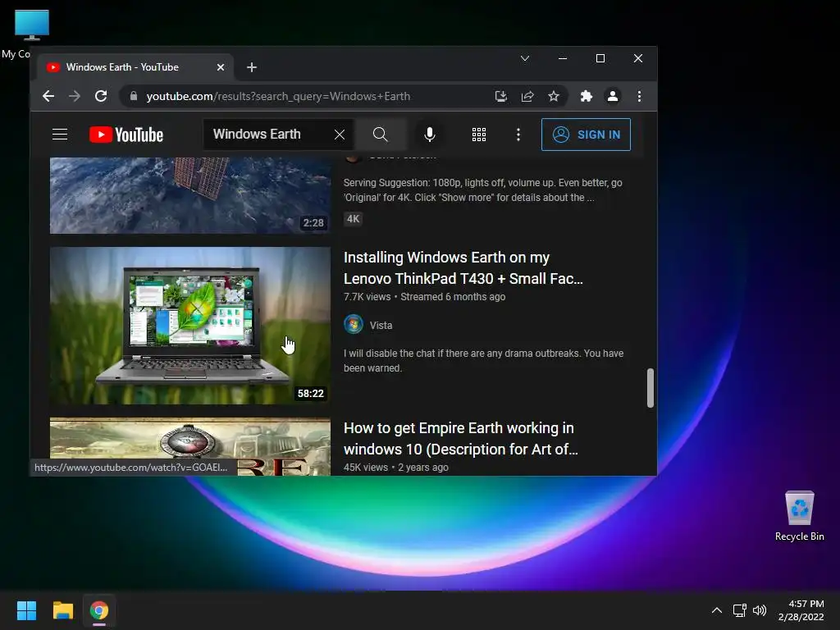This screenshot has width=840, height=630.
Task: Clear the search box with the X
Action: click(x=339, y=135)
